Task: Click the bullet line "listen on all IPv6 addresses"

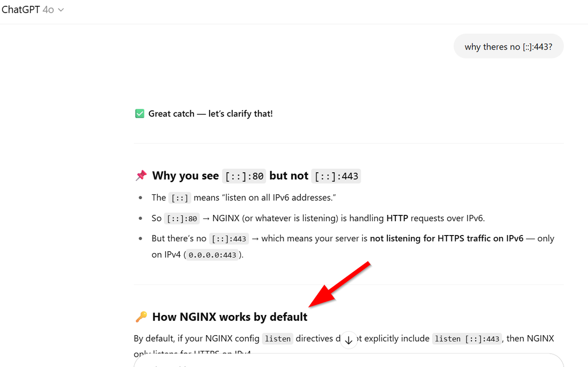Action: (244, 198)
